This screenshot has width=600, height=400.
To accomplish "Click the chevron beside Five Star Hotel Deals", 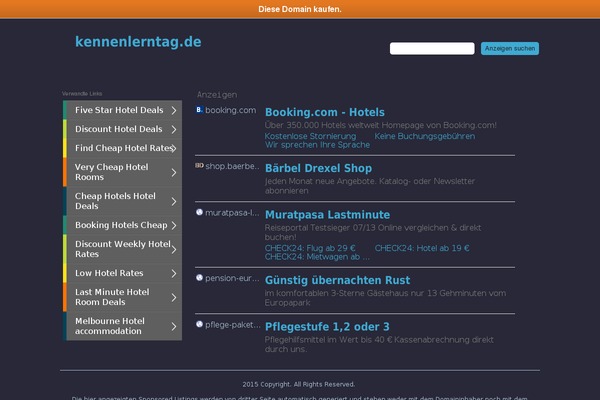I will [x=174, y=110].
